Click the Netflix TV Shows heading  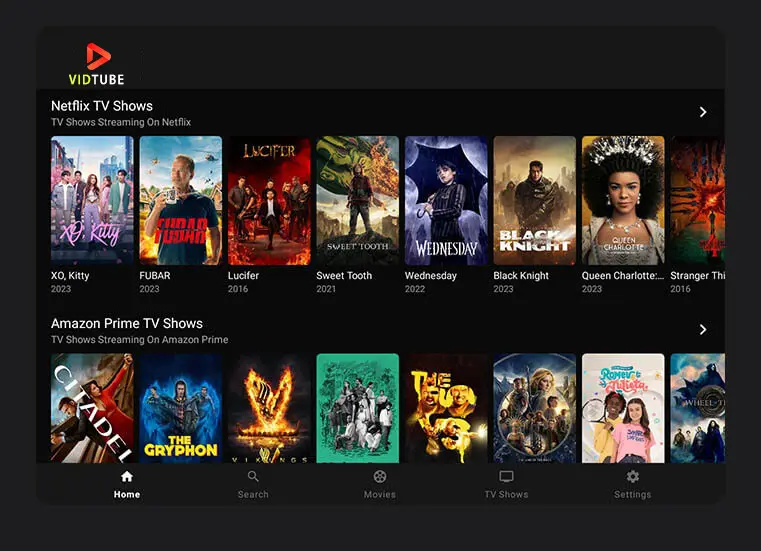pos(102,106)
